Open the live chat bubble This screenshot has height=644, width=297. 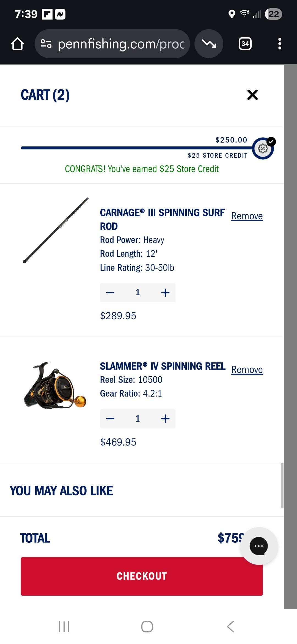(x=258, y=546)
